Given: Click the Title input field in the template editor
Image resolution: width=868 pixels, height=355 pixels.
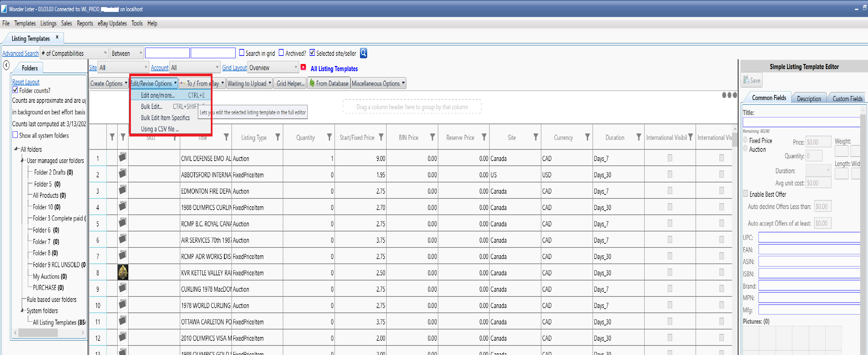Looking at the screenshot, I should [x=801, y=122].
